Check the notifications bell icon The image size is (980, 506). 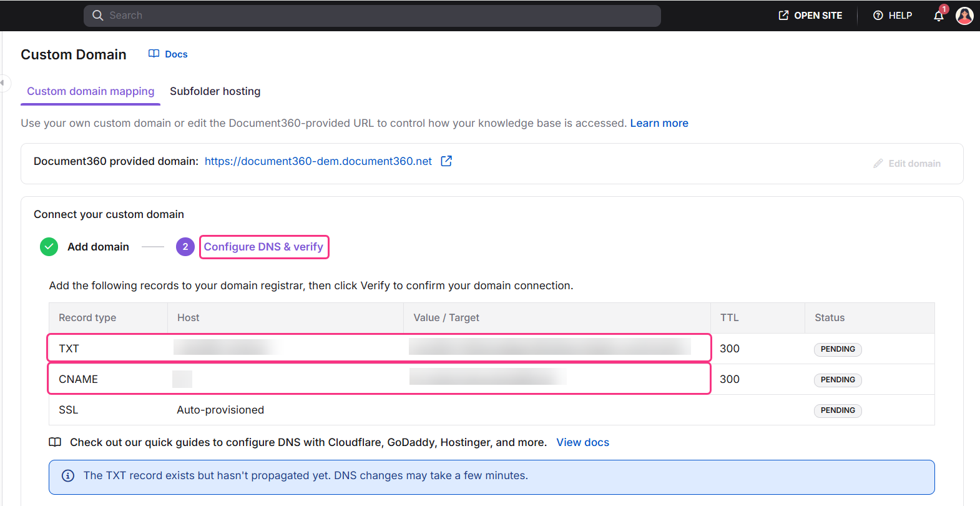click(939, 16)
